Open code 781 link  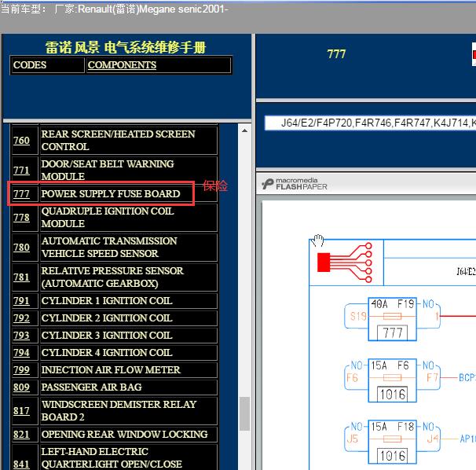coord(21,277)
